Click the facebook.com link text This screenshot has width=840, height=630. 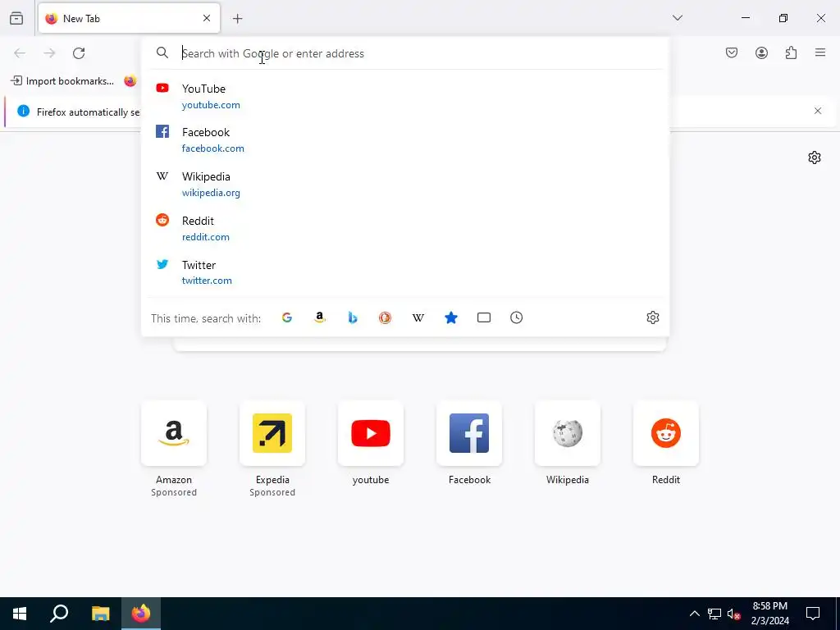213,148
